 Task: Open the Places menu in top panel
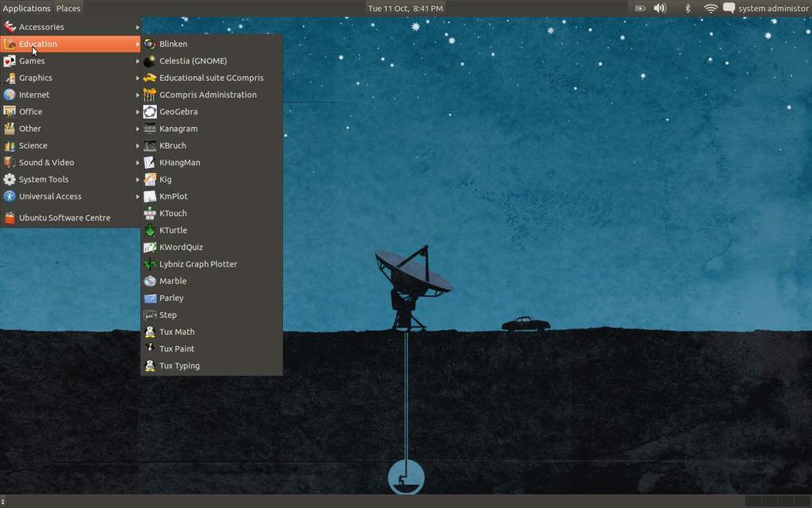tap(68, 8)
